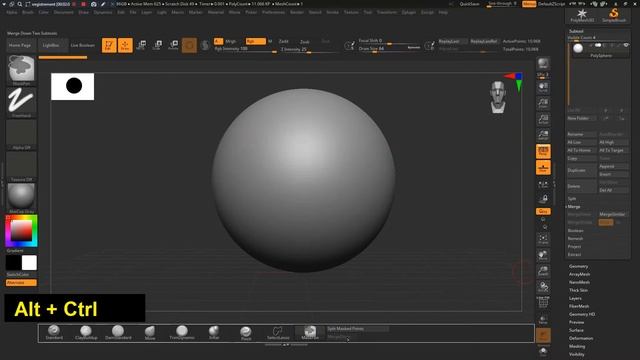
Task: Adjust the Draw Size slider
Action: tap(389, 49)
